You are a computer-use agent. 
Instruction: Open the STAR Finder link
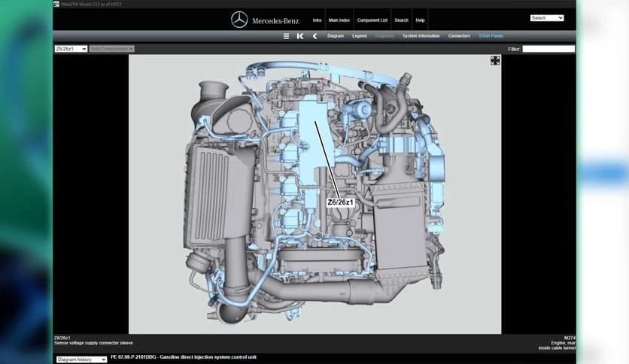(x=491, y=36)
